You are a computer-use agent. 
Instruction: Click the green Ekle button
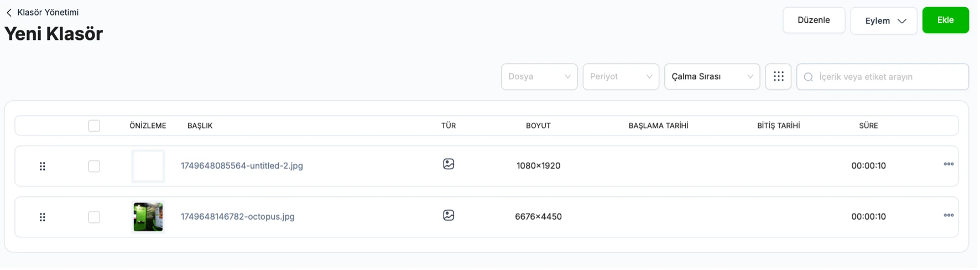[946, 20]
